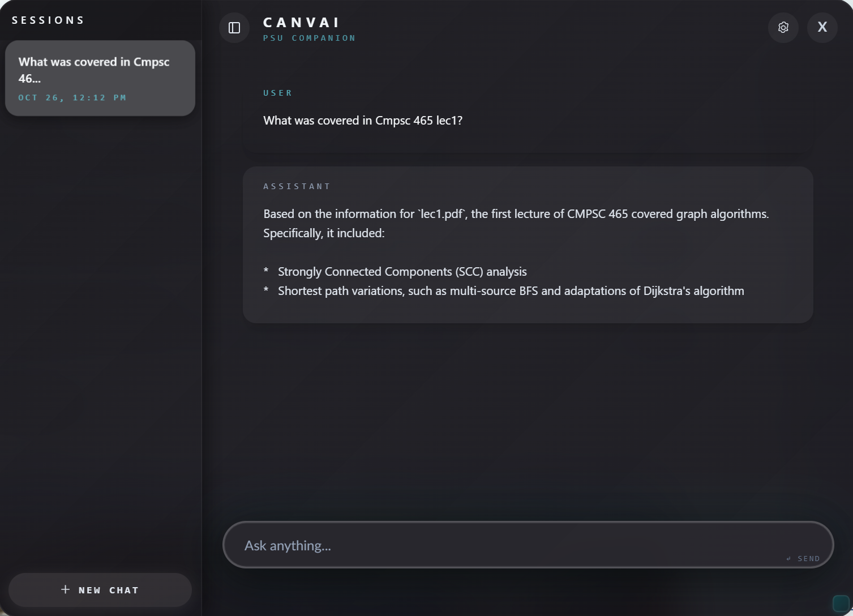The image size is (853, 616).
Task: Click the Shortest path variations bullet
Action: tap(511, 291)
